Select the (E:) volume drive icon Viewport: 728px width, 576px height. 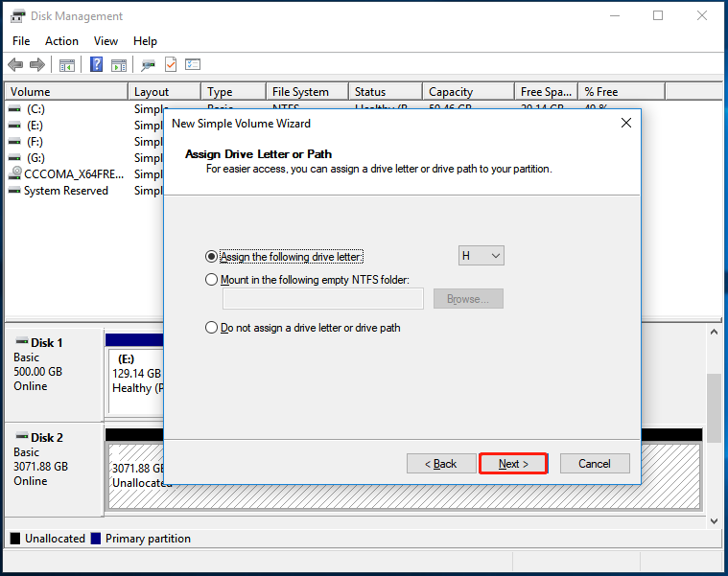[14, 126]
